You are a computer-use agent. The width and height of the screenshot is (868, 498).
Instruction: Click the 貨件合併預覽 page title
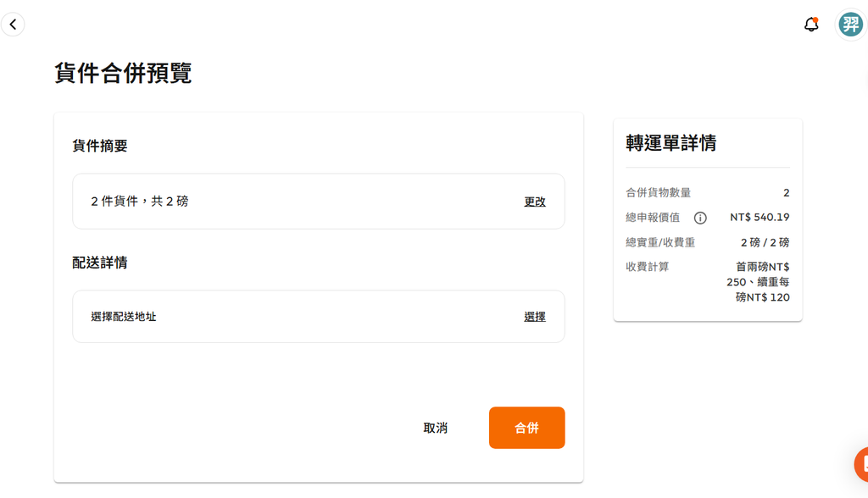(x=123, y=73)
